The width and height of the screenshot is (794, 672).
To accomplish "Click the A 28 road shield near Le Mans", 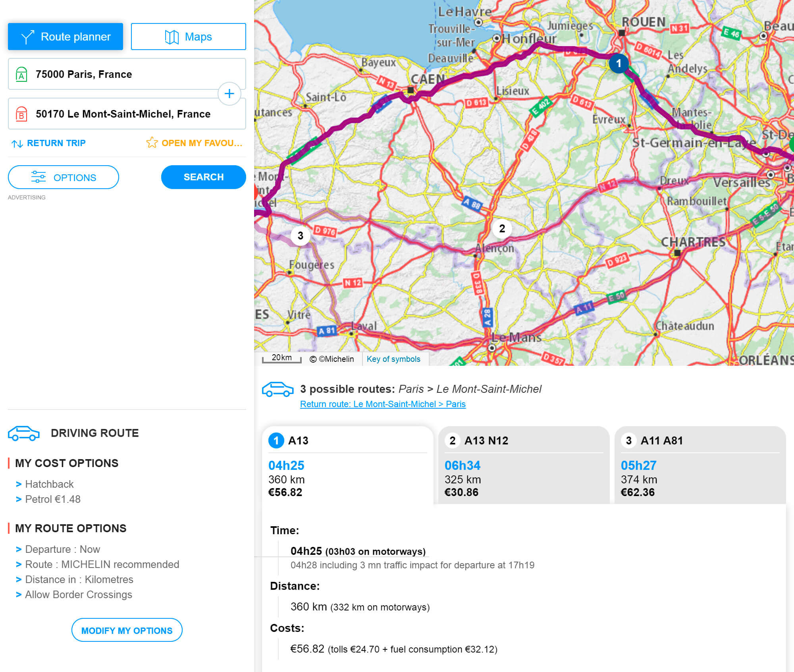I will click(x=487, y=317).
